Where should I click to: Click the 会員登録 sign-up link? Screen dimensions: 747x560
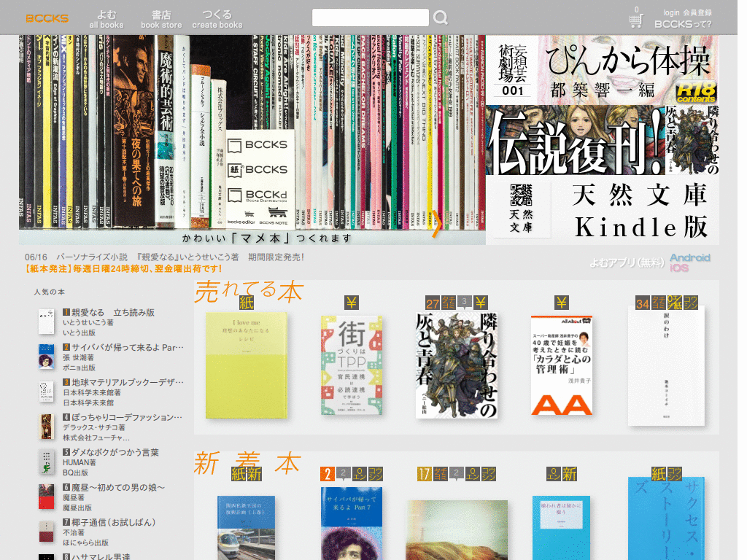coord(697,12)
